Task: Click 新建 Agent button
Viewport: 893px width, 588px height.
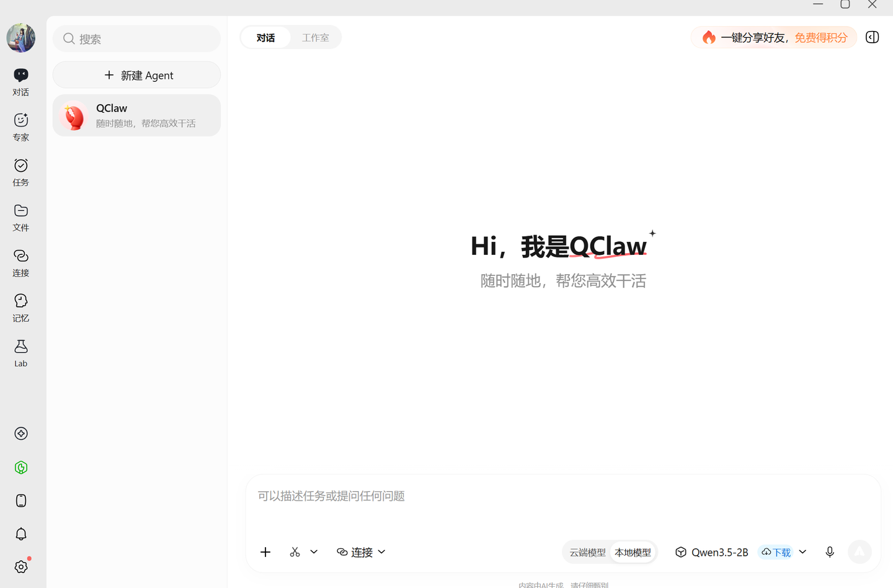Action: point(136,75)
